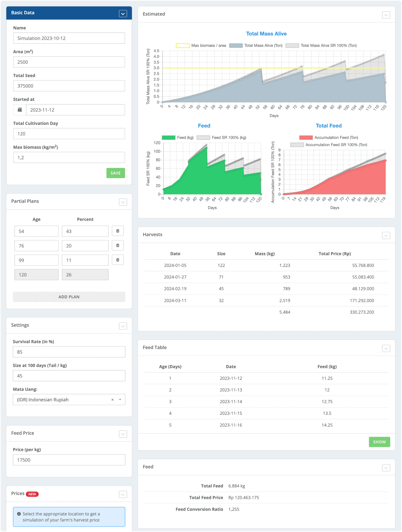Image resolution: width=402 pixels, height=532 pixels.
Task: Delete the partial plan row with age 54
Action: [118, 231]
